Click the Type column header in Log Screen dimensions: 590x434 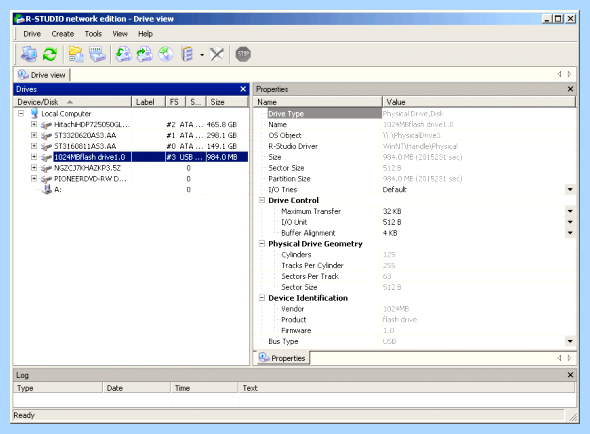[58, 388]
